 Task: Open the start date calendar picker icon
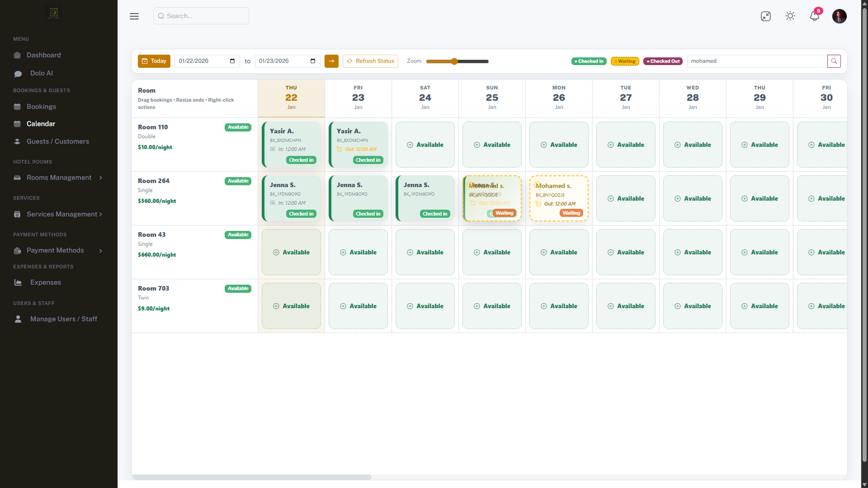(232, 61)
